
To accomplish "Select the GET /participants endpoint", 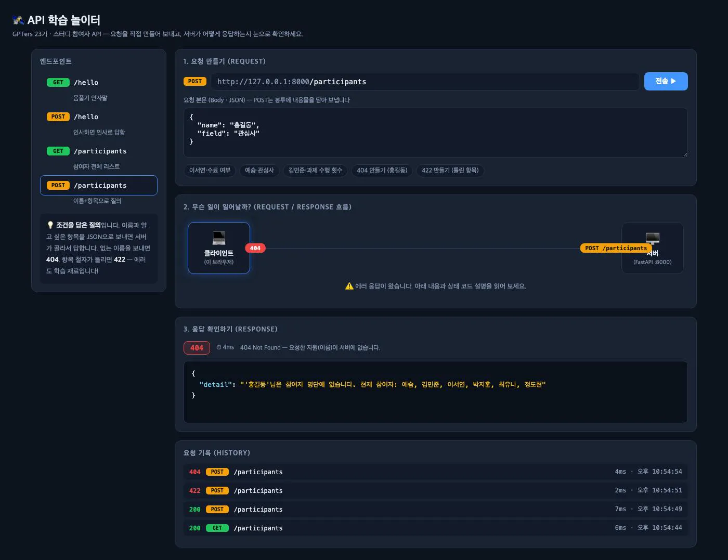I will [99, 151].
